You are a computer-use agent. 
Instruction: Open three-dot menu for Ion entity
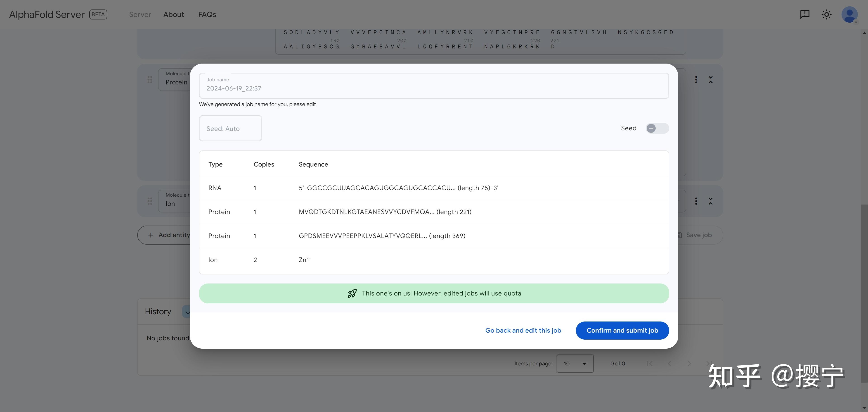(x=696, y=201)
